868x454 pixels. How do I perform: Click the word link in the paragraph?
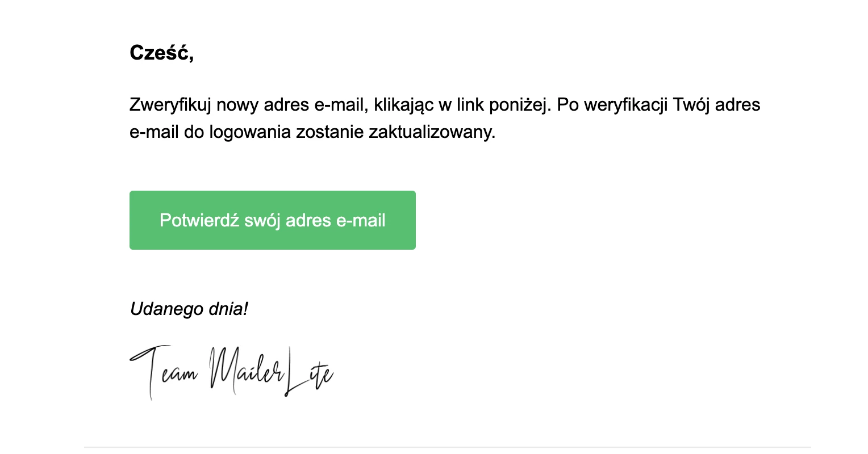point(470,105)
